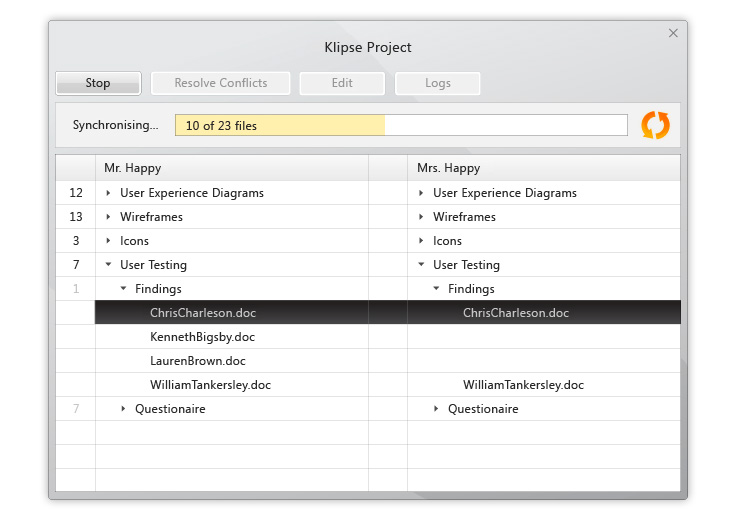Click the synchronising progress bar
736x520 pixels.
pyautogui.click(x=401, y=125)
